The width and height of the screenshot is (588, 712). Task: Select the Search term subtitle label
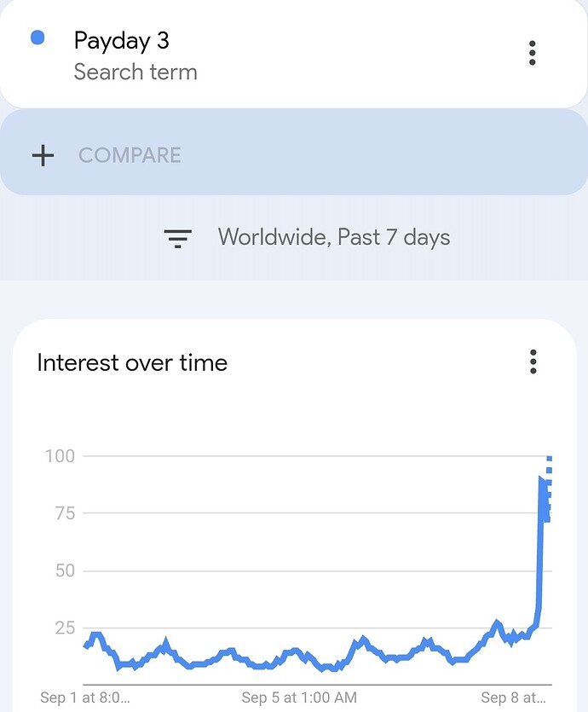click(x=135, y=72)
